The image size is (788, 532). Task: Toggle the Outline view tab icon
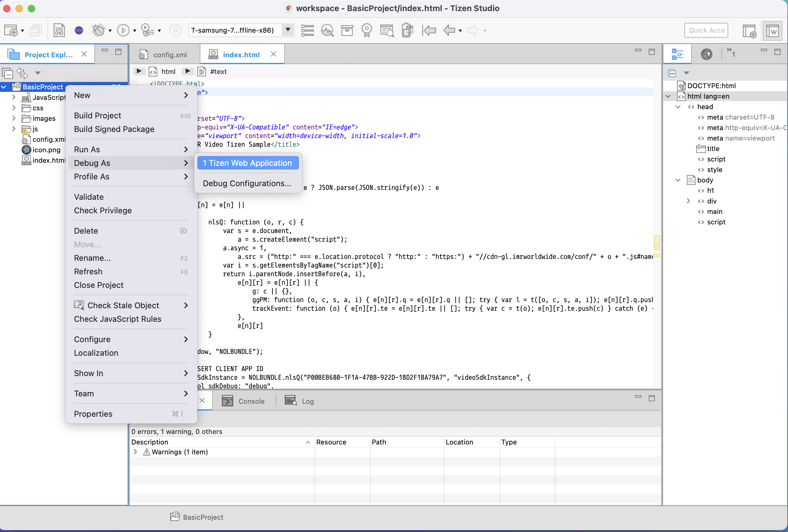677,54
